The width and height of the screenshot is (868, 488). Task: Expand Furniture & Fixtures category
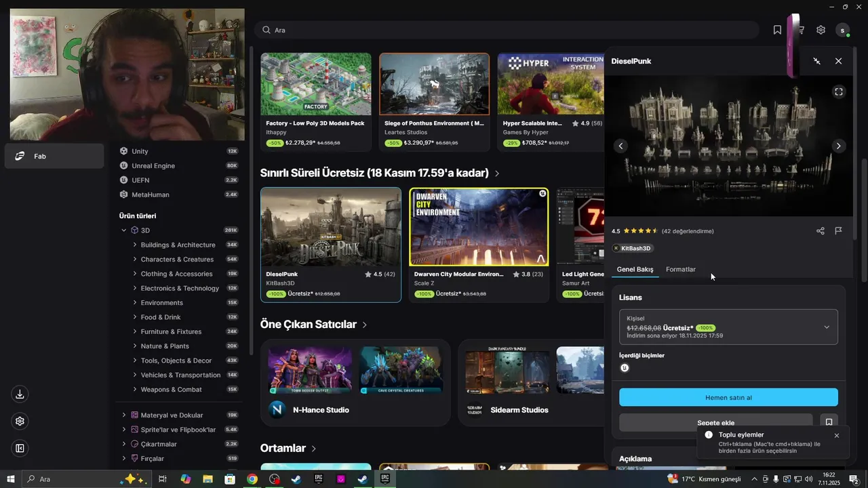[135, 331]
